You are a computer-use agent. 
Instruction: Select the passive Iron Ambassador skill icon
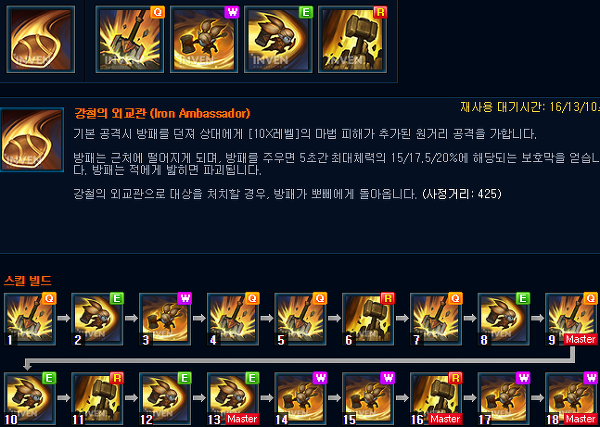pos(41,39)
